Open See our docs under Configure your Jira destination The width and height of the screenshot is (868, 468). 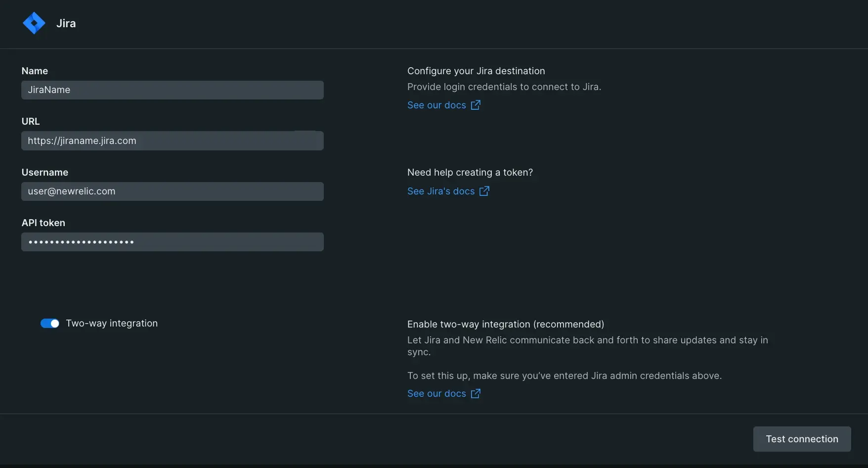(436, 105)
